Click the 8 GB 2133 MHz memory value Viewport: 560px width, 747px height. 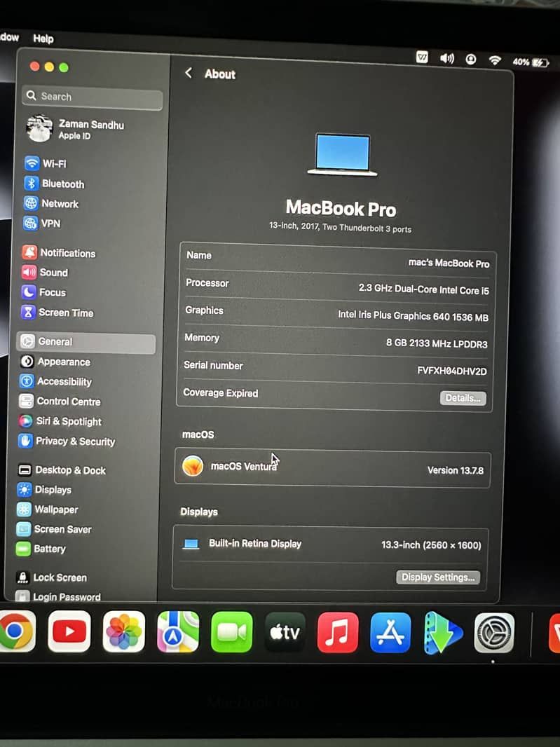(437, 343)
